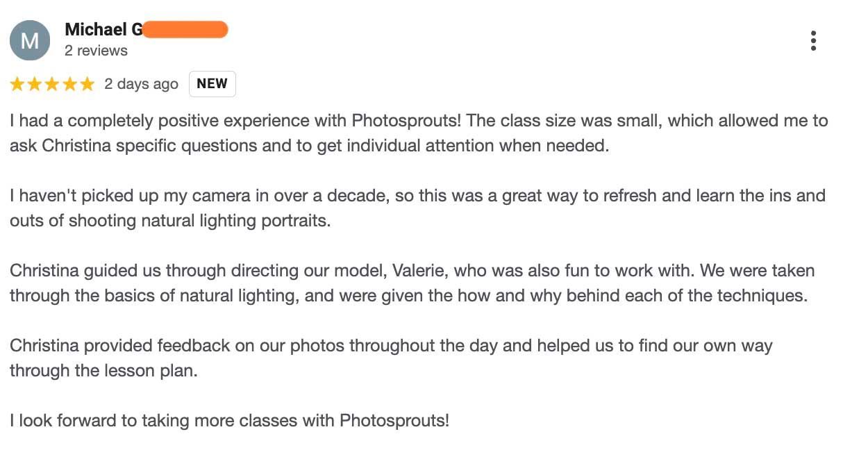Click the second star of the rating
This screenshot has height=450, width=868.
(x=35, y=85)
